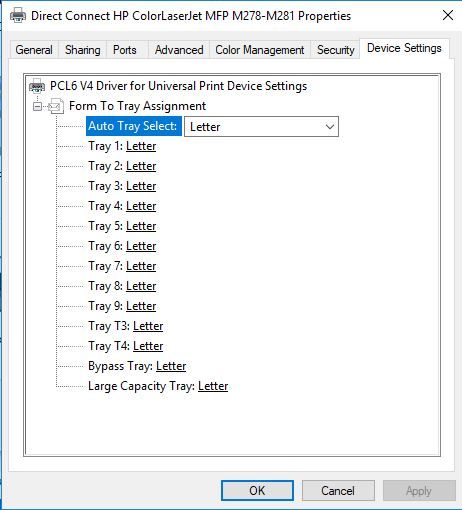462x510 pixels.
Task: Click the PCL6 driver printer icon
Action: click(x=37, y=86)
